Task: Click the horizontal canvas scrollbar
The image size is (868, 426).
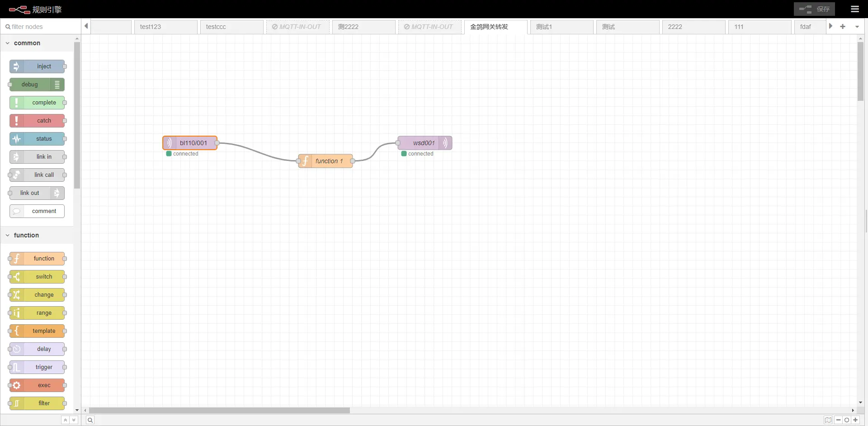Action: 219,411
